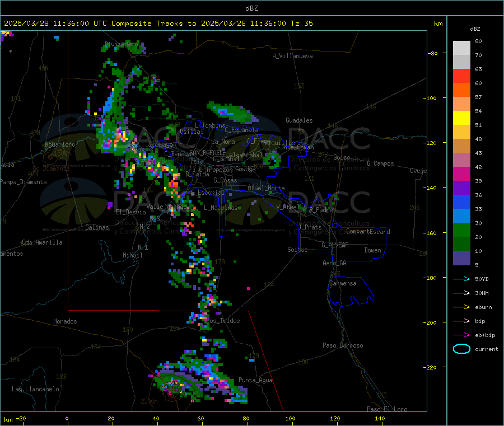
Task: Pick the purple swatch between 39 and 36
Action: 461,188
